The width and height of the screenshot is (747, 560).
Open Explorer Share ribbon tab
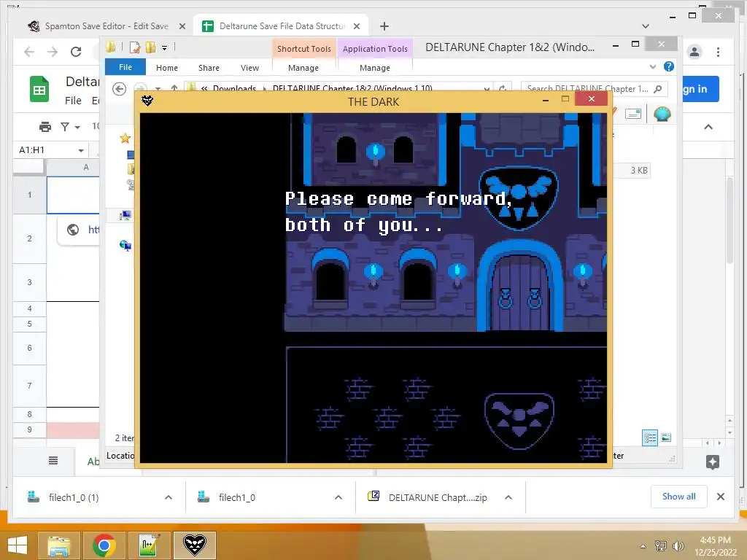click(209, 68)
